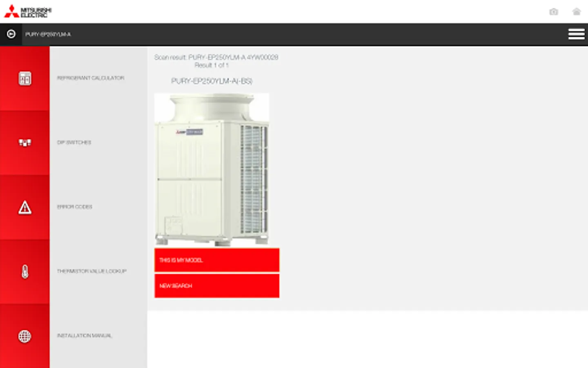Click the Scan result text line
588x368 pixels.
click(x=216, y=57)
